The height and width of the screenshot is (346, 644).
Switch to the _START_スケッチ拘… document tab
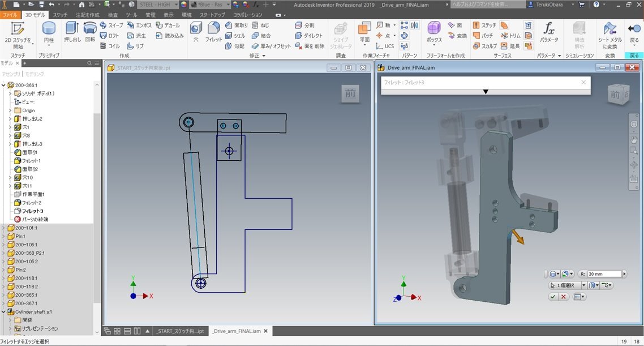click(x=179, y=331)
